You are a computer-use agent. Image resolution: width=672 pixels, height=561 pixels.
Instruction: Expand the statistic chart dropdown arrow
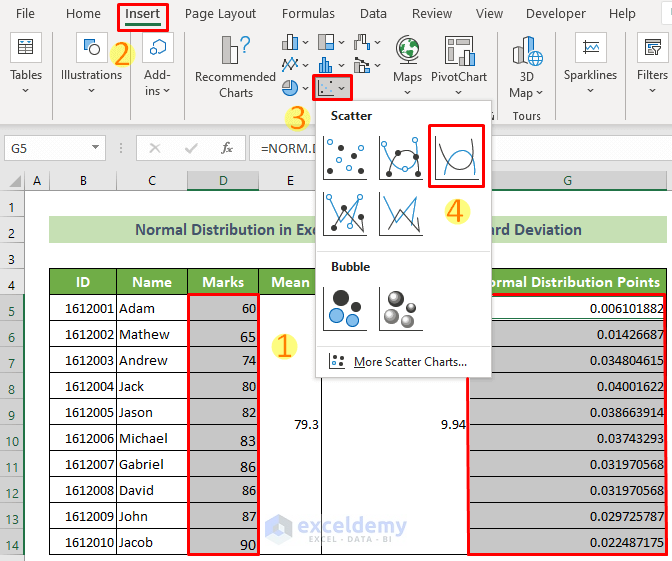tap(342, 65)
